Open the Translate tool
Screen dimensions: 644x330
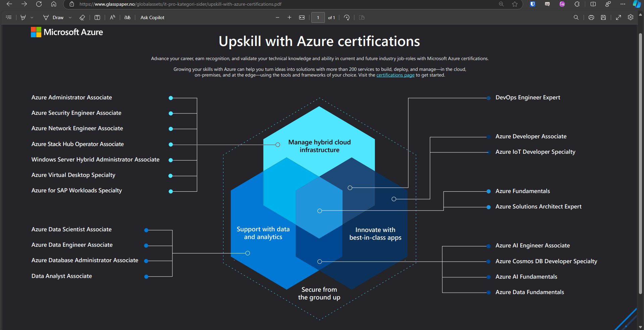(x=128, y=17)
